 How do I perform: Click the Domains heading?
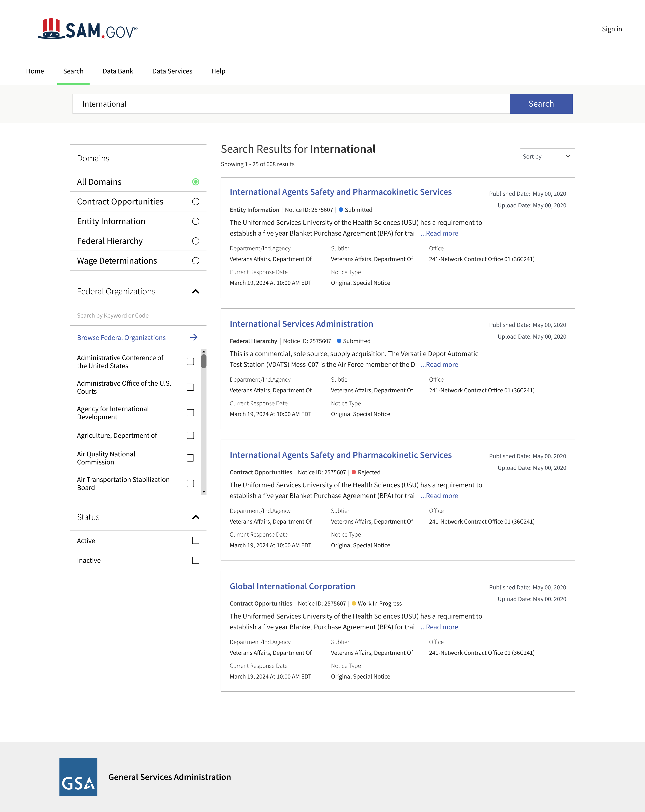tap(93, 159)
